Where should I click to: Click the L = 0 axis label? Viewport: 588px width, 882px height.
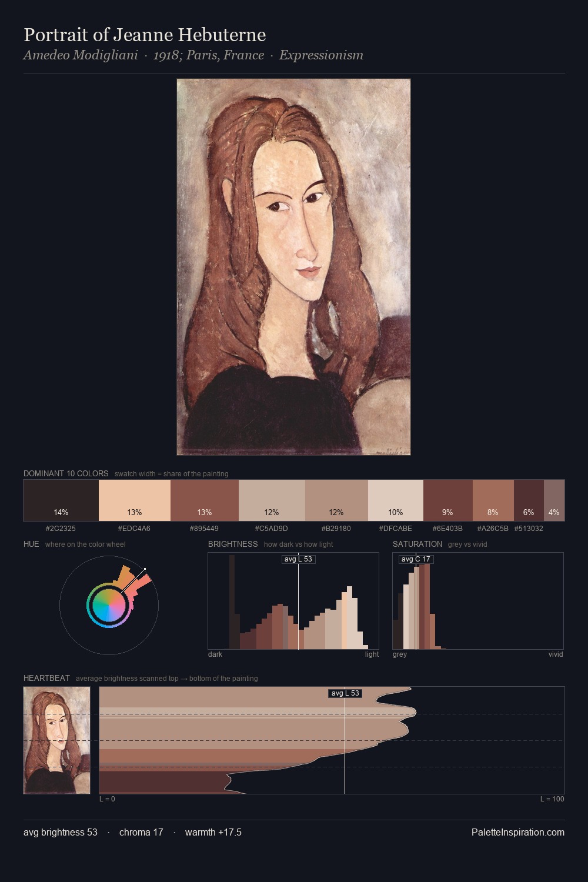tap(107, 799)
